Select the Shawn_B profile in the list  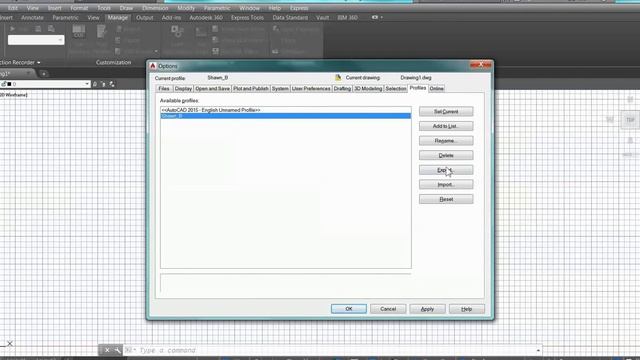coord(286,116)
